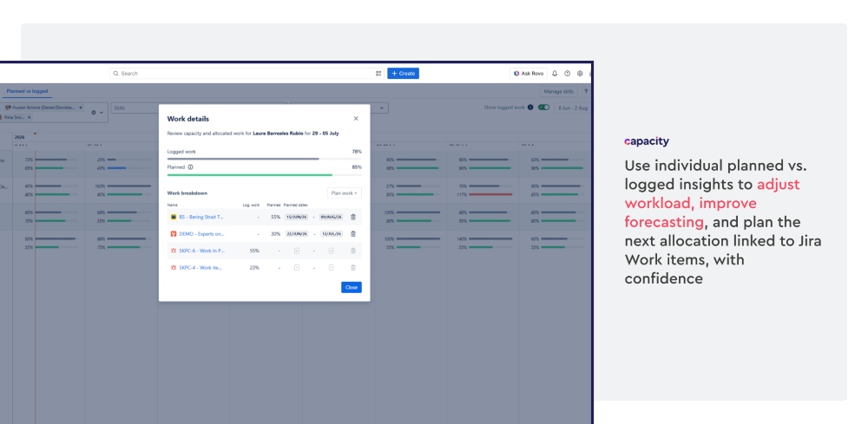Click the 30% planned value for DEMO
This screenshot has height=424, width=868.
(x=276, y=234)
